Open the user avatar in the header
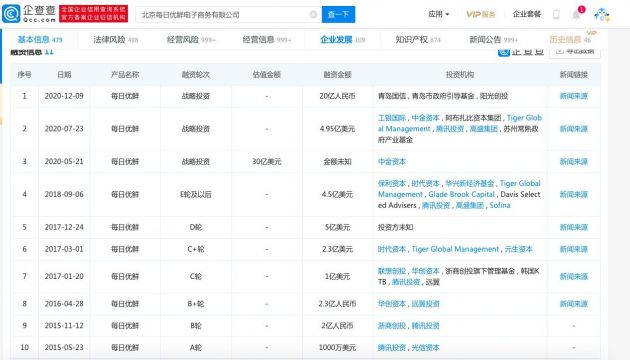Viewport: 630px width, 360px height. click(x=601, y=15)
